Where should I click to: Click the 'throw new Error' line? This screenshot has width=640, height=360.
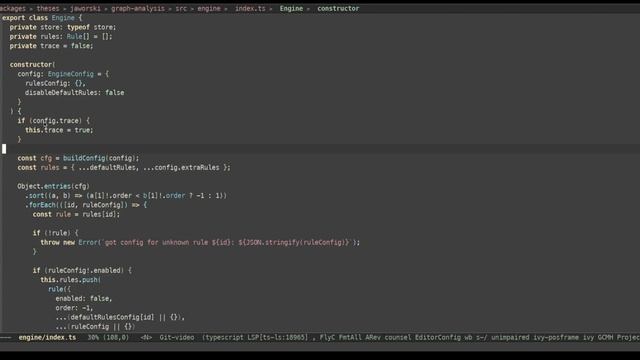200,242
